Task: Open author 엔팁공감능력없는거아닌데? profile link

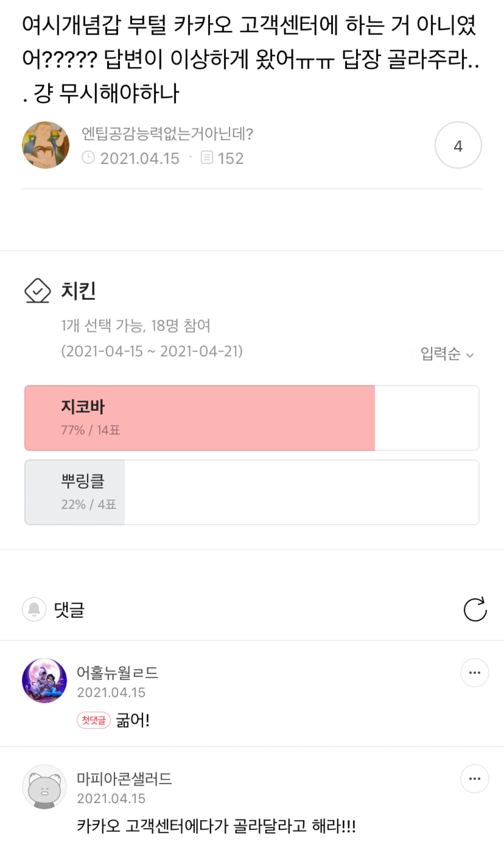Action: pos(167,134)
